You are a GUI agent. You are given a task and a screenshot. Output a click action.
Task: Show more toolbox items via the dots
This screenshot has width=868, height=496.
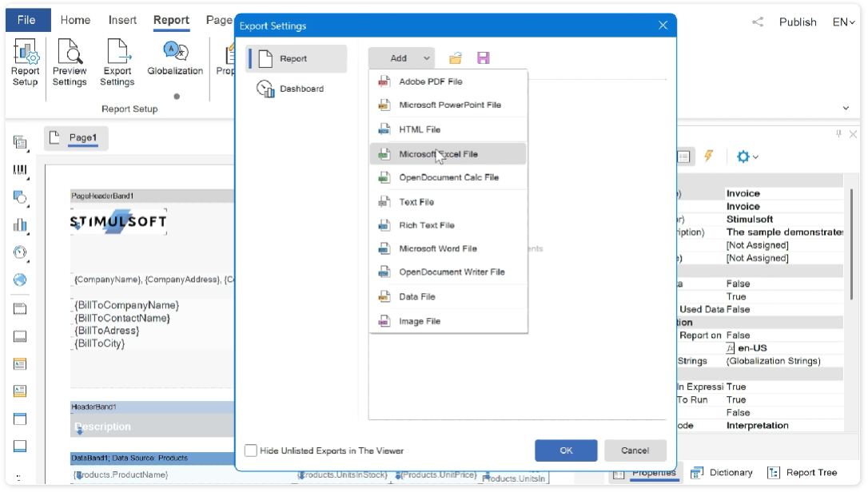coord(19,477)
